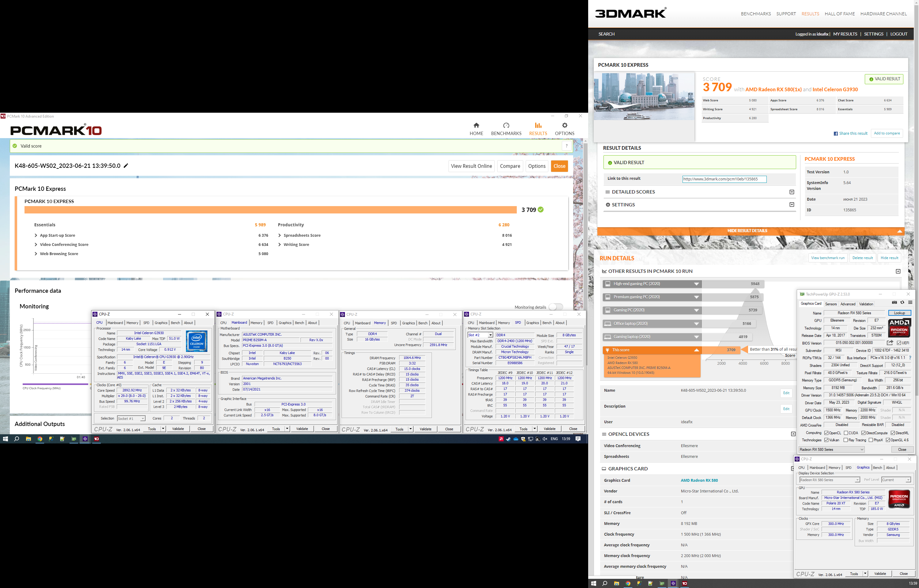Open Bench tab in first CPU-Z window
Screen dimensions: 919x588
[175, 323]
